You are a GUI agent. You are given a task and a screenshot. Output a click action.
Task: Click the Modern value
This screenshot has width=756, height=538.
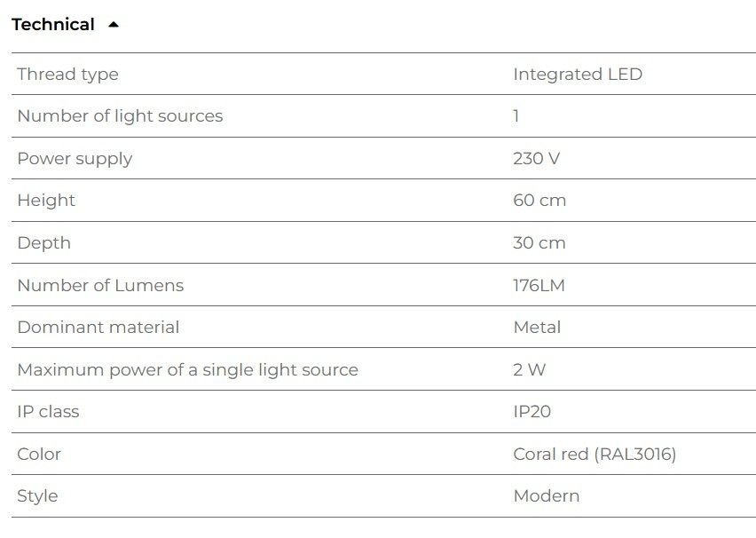[547, 496]
